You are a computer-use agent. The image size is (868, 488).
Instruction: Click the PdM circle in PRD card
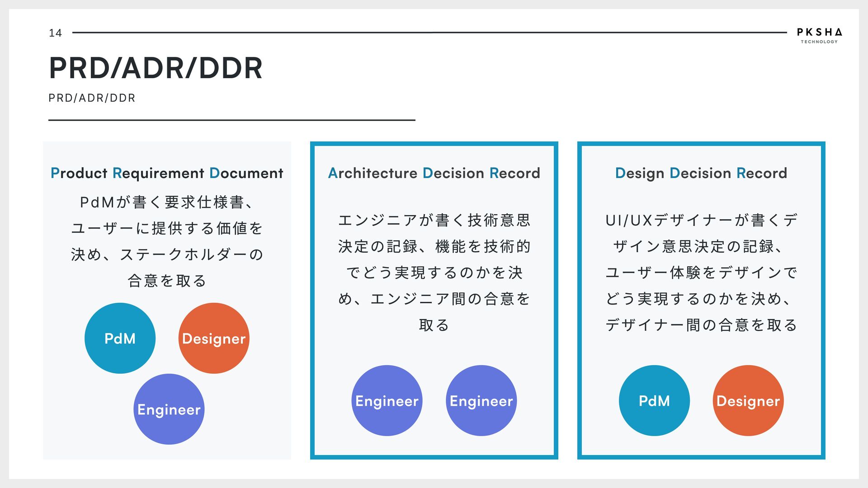tap(120, 338)
